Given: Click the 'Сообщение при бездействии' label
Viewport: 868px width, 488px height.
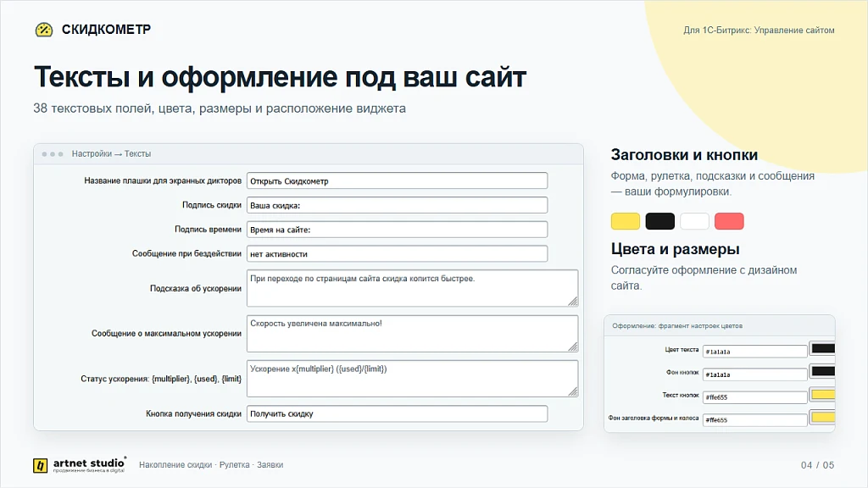Looking at the screenshot, I should pos(186,254).
